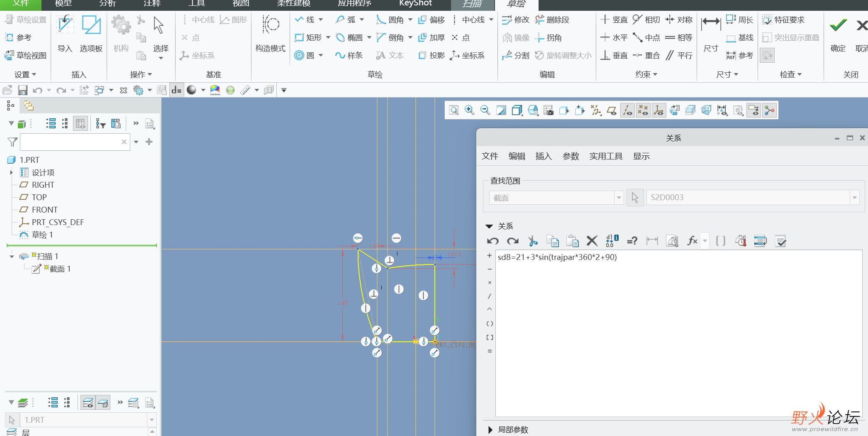868x436 pixels.
Task: Insert function via fx icon
Action: coord(692,241)
